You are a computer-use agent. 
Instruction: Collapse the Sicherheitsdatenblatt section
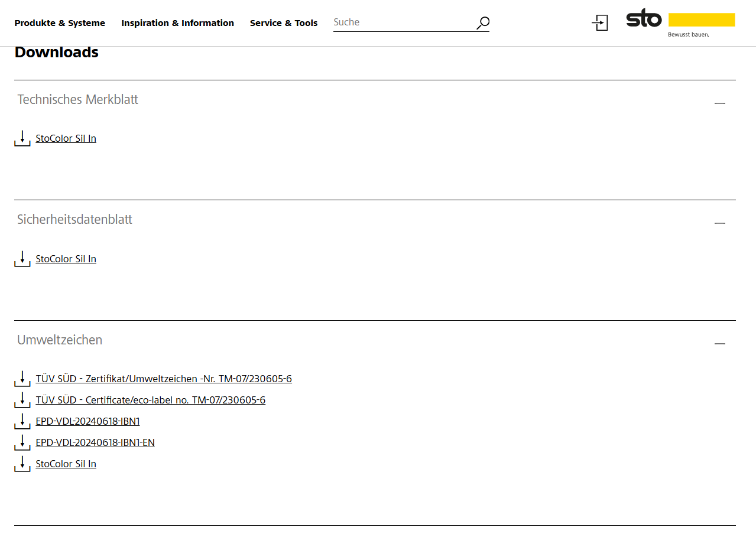(719, 223)
